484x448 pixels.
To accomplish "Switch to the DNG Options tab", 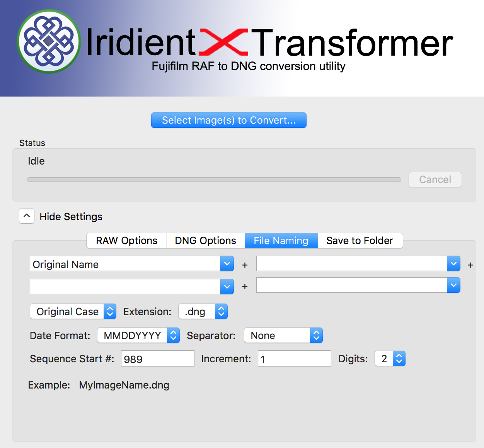I will pyautogui.click(x=205, y=241).
